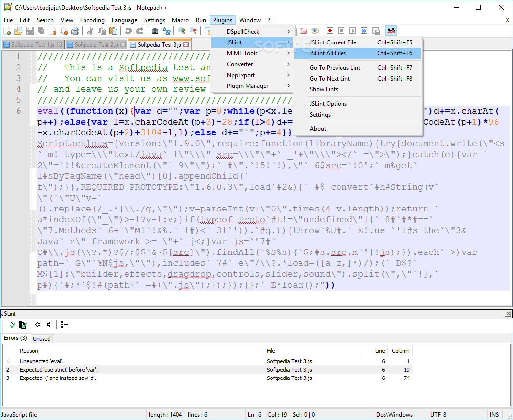Expand the Plugin Manager submenu
Viewport: 513px width, 420px height.
coord(253,86)
